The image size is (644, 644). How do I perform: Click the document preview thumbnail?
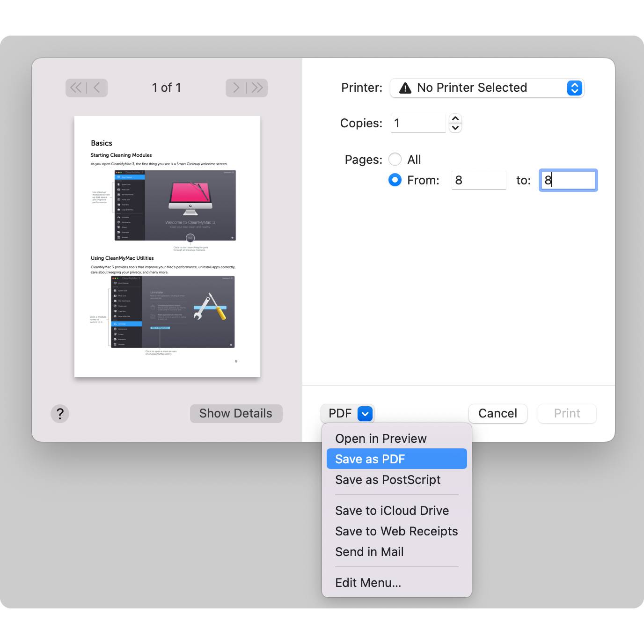(x=167, y=246)
